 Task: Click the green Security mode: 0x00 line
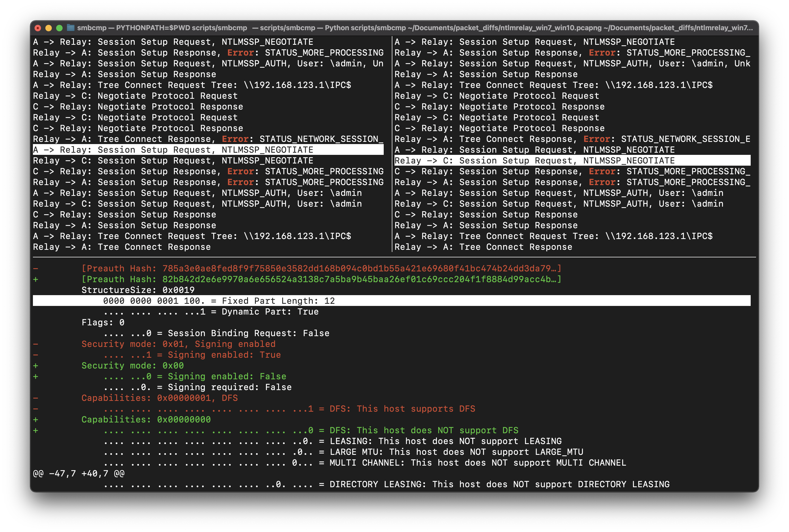tap(132, 365)
